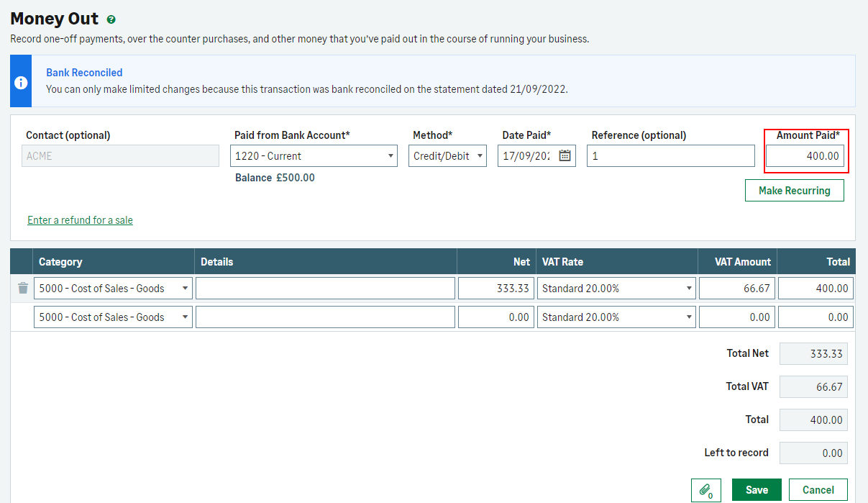Open Enter a refund for a sale link

coord(80,220)
